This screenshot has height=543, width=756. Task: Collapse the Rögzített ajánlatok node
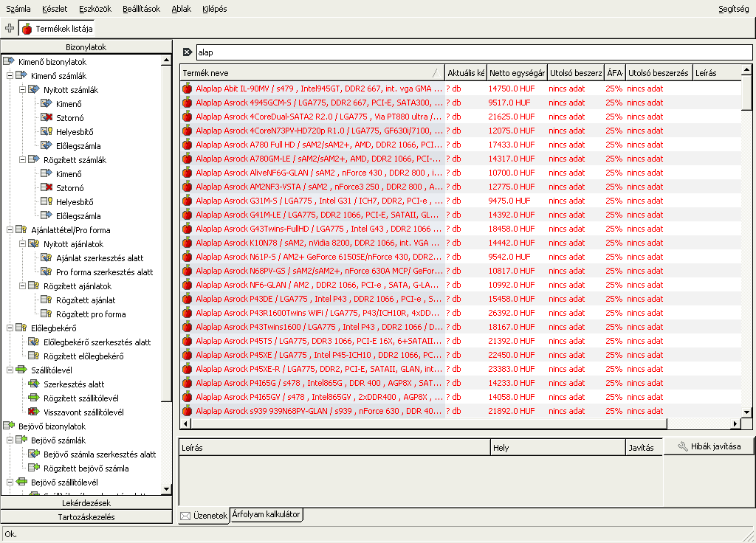pyautogui.click(x=22, y=286)
